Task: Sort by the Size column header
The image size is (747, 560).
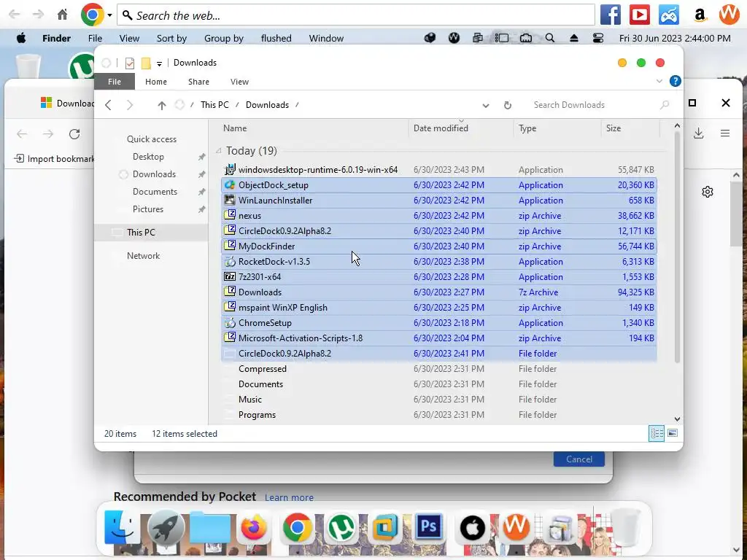Action: [613, 128]
